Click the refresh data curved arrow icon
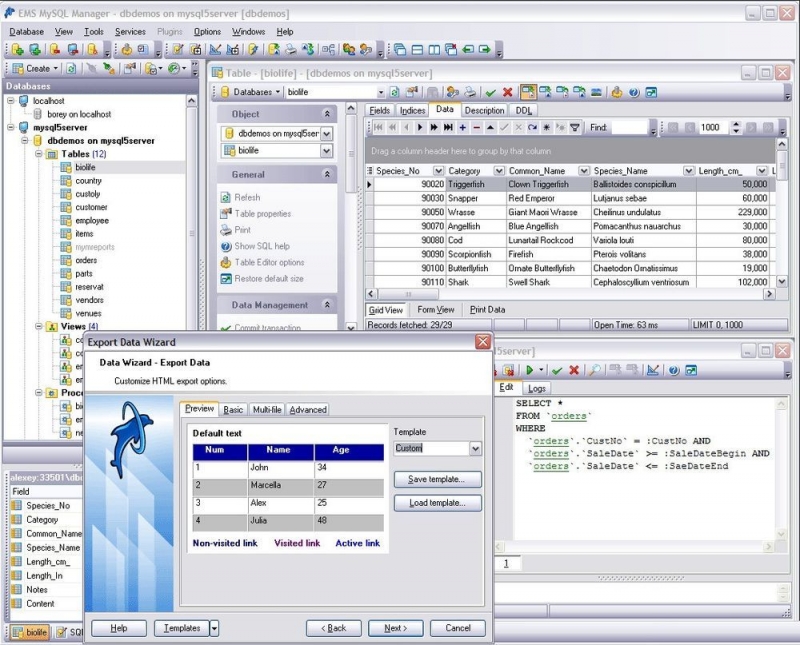 [532, 128]
